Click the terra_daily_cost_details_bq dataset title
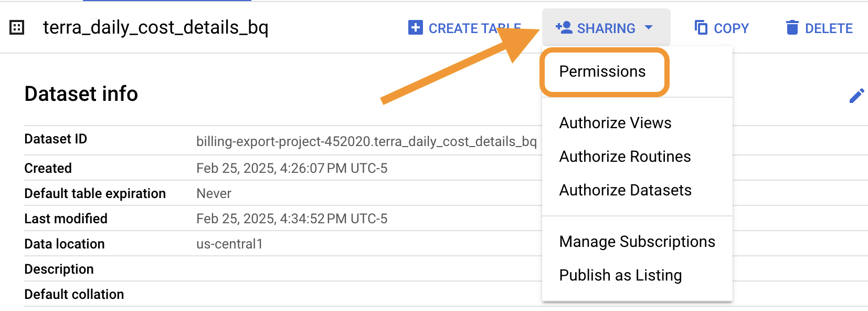 point(155,27)
